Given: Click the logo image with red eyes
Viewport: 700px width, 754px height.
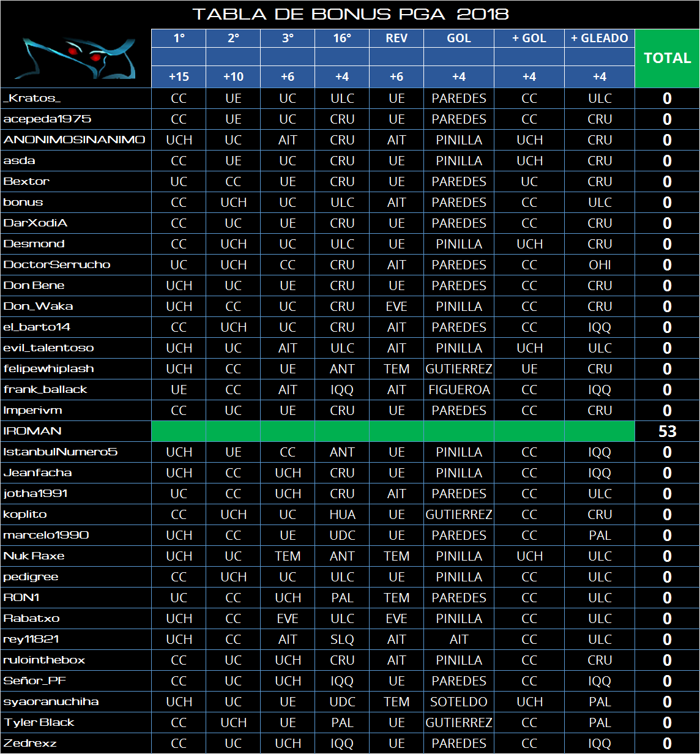Looking at the screenshot, I should click(x=78, y=58).
